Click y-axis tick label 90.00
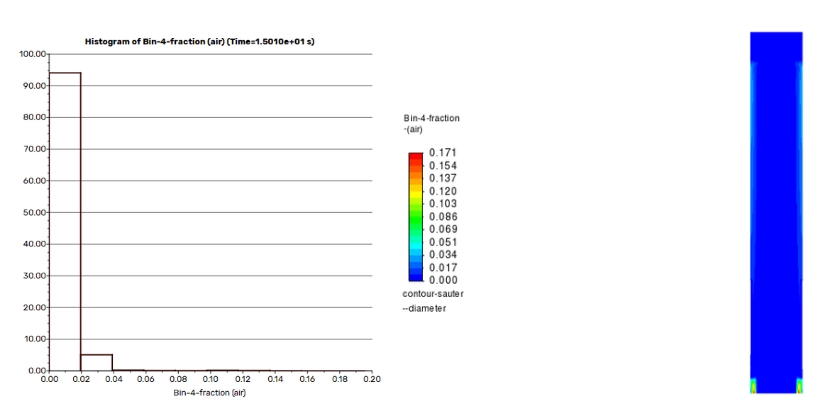 coord(35,85)
